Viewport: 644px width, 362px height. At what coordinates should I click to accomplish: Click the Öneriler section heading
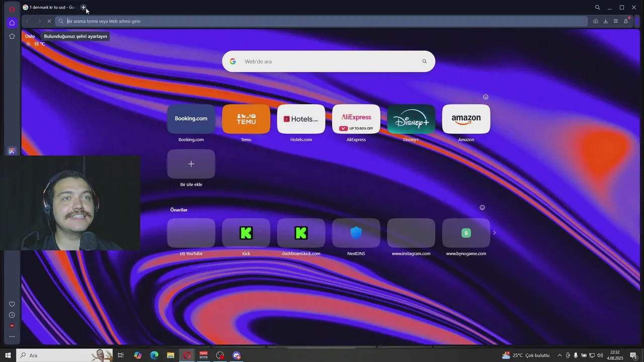pos(179,210)
